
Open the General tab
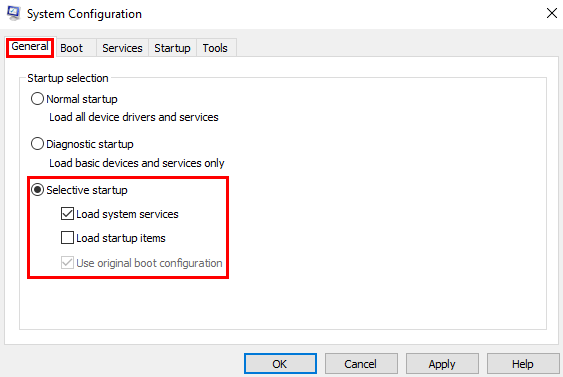(30, 47)
